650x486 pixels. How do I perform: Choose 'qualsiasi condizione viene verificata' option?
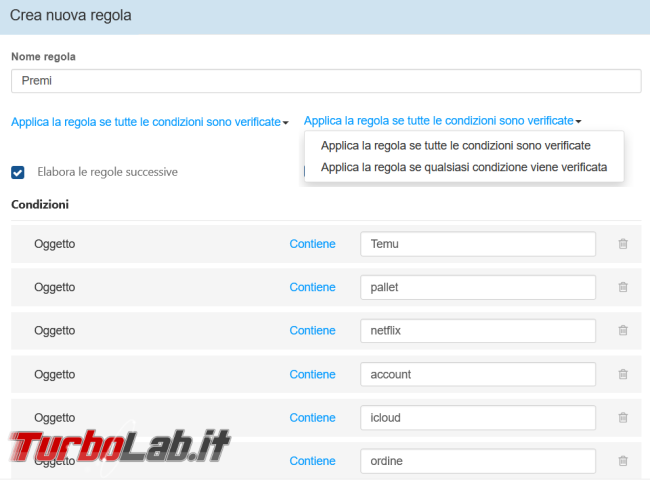click(464, 167)
